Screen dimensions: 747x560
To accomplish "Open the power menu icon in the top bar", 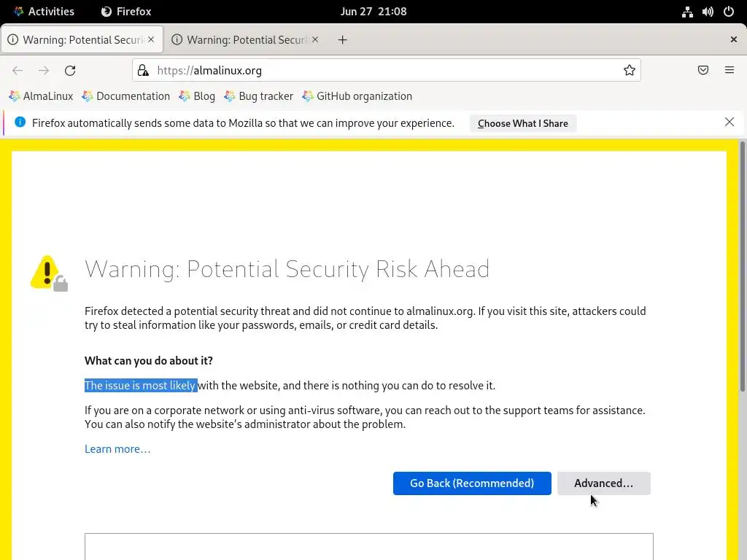I will click(729, 12).
